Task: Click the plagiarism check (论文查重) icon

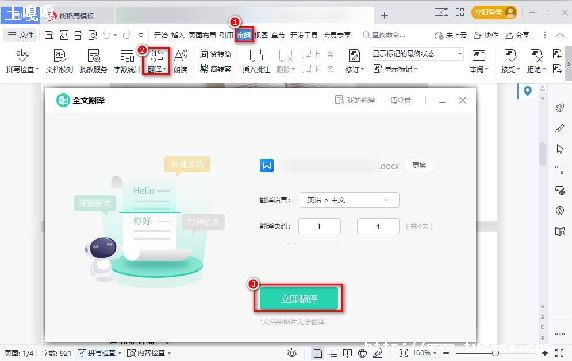Action: 94,61
